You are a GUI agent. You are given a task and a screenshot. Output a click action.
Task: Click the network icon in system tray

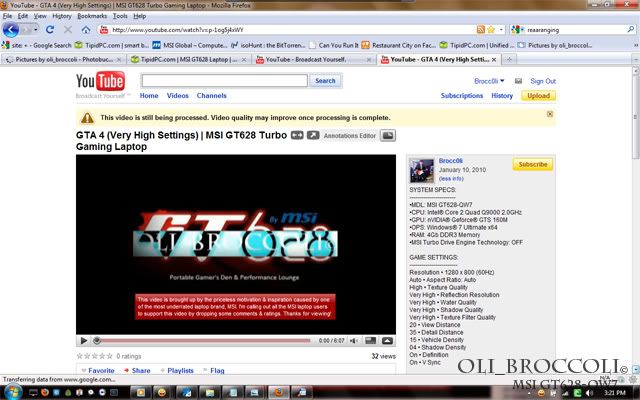tap(566, 393)
